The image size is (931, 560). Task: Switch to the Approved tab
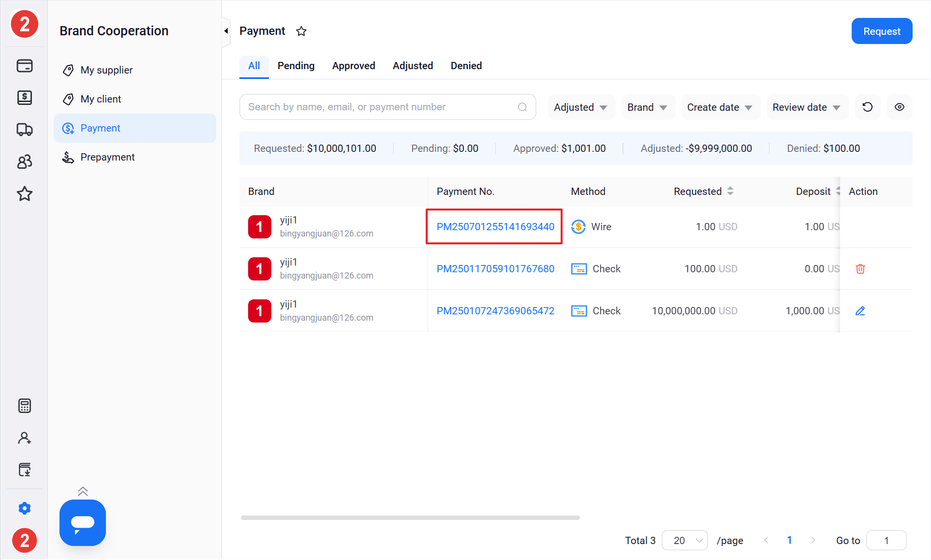354,66
